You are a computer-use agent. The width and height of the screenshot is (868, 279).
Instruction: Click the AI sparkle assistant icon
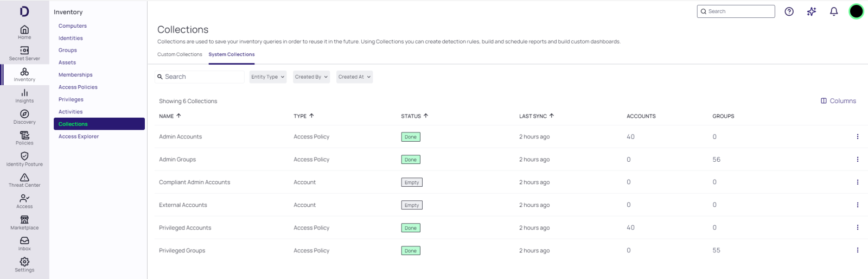tap(812, 11)
